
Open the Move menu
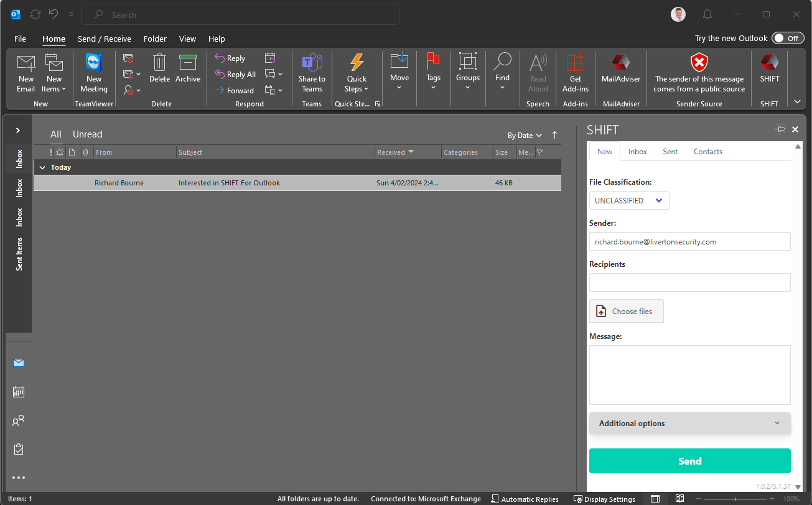pyautogui.click(x=399, y=72)
